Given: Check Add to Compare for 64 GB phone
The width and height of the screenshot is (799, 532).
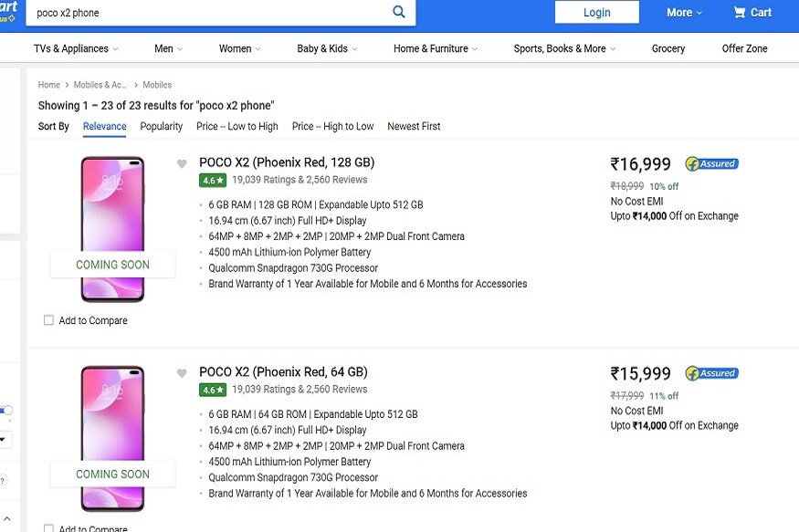Looking at the screenshot, I should click(48, 528).
